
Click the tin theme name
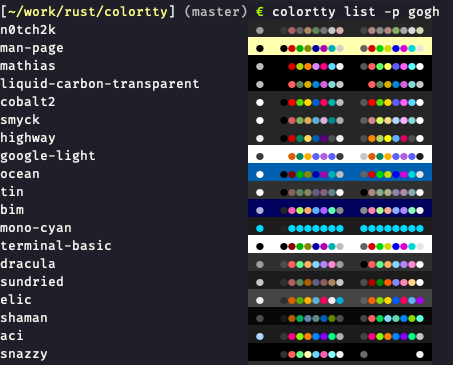click(x=12, y=192)
